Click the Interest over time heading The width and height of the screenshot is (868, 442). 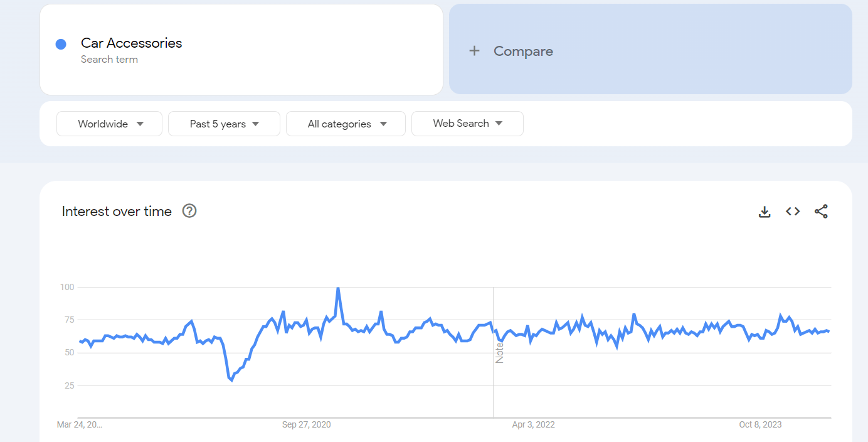click(x=117, y=212)
